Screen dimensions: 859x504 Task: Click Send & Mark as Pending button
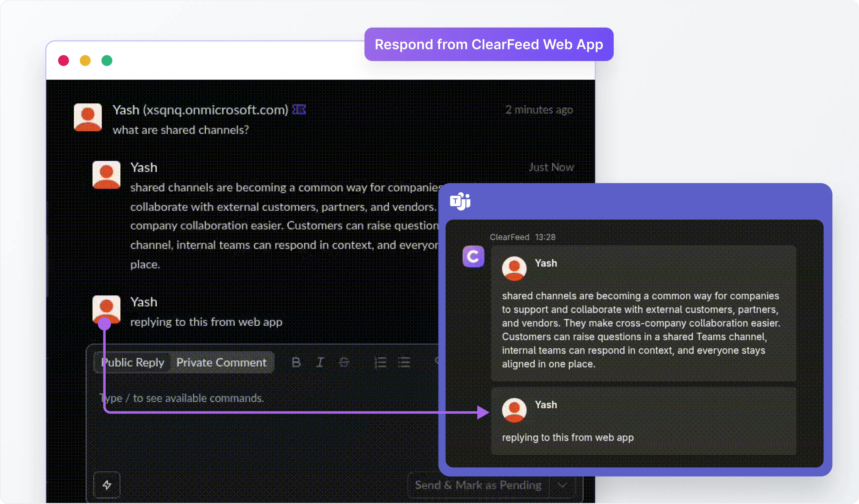(478, 485)
